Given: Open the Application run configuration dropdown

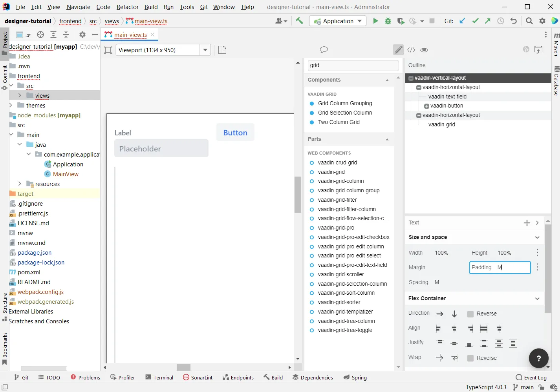Looking at the screenshot, I should pos(359,21).
